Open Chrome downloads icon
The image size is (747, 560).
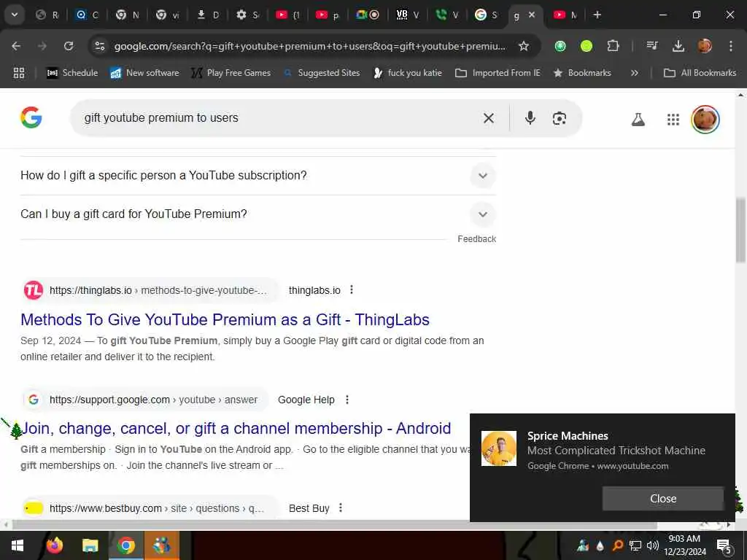678,46
